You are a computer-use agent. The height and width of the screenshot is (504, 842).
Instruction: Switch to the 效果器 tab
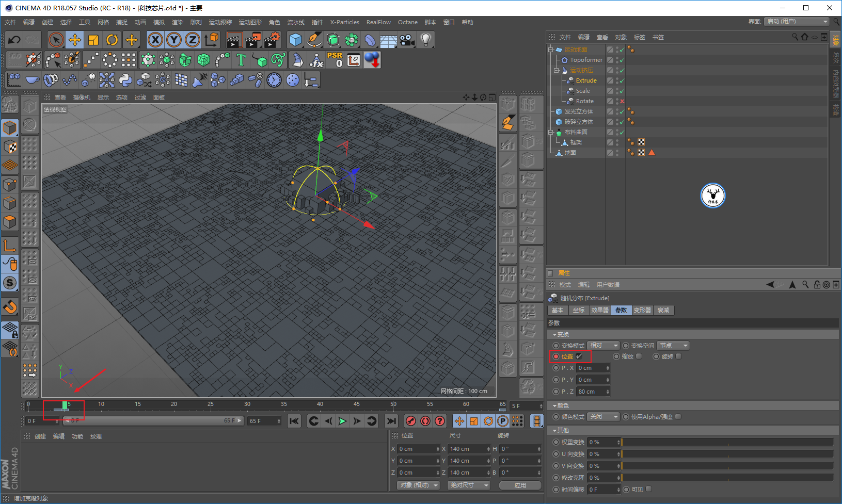[x=600, y=310]
